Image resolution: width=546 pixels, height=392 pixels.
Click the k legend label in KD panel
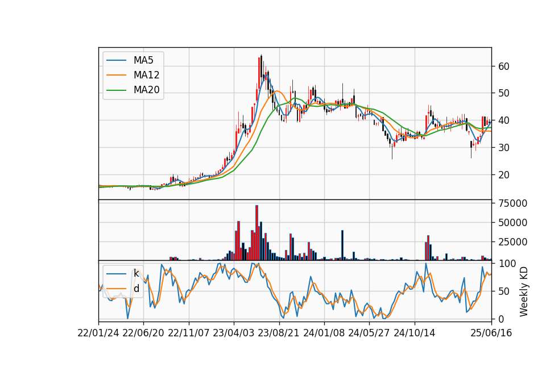click(136, 273)
